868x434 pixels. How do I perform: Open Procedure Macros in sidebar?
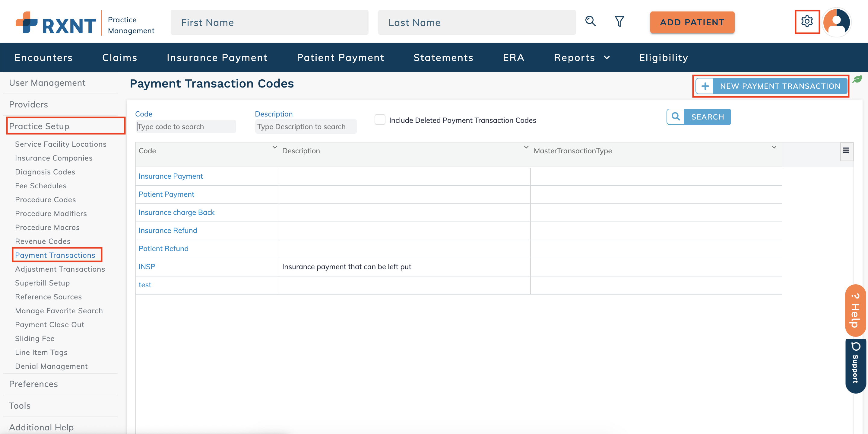[47, 227]
